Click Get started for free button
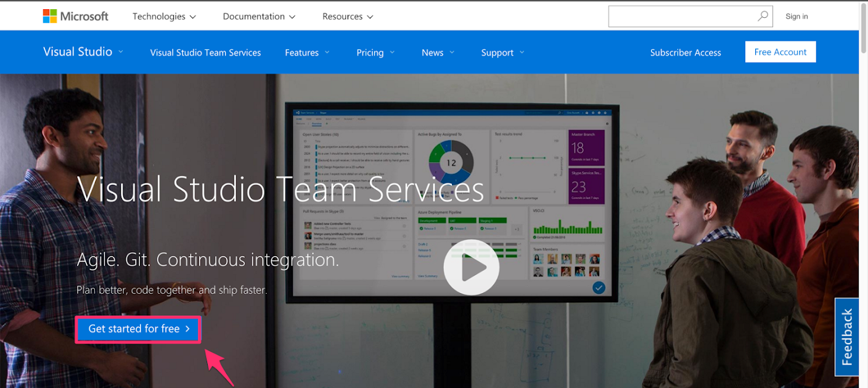Viewport: 868px width, 388px height. tap(138, 329)
